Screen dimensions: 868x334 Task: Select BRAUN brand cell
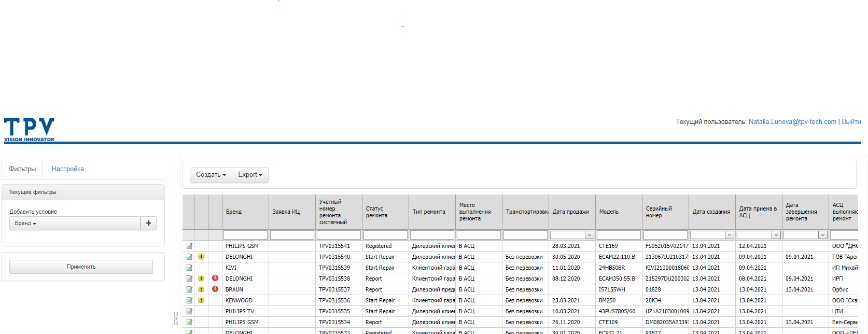(x=245, y=289)
